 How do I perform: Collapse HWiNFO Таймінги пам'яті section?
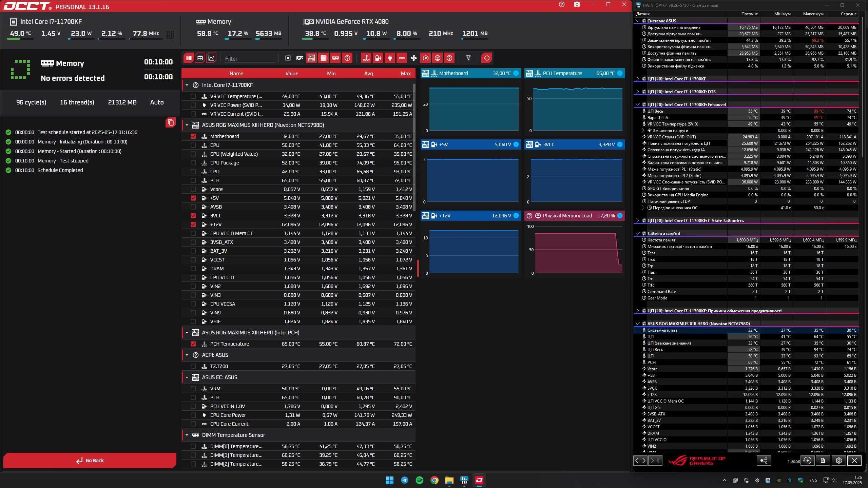coord(637,233)
